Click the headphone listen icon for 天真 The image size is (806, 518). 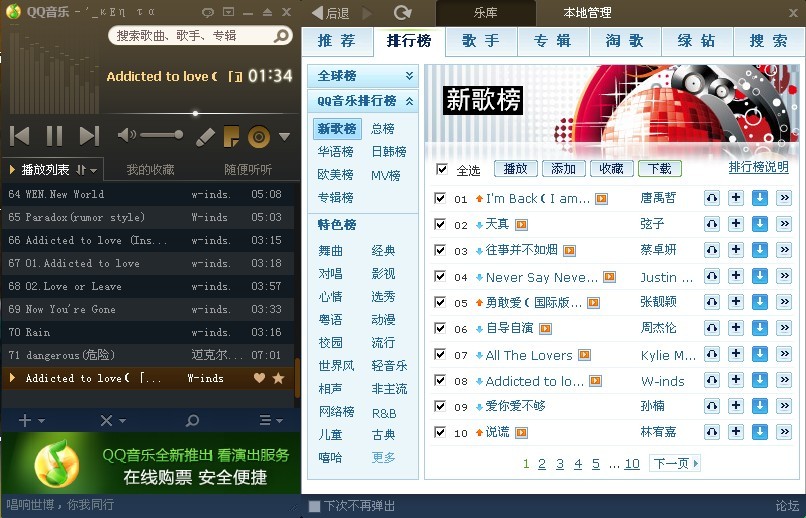click(x=712, y=224)
